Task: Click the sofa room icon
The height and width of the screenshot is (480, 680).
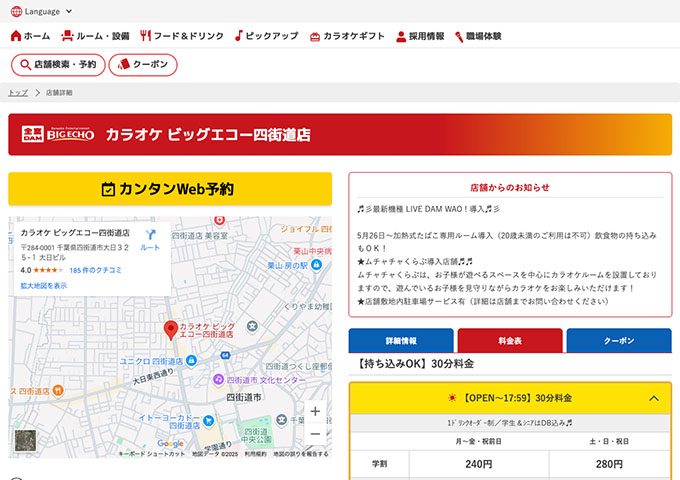Action: (67, 36)
